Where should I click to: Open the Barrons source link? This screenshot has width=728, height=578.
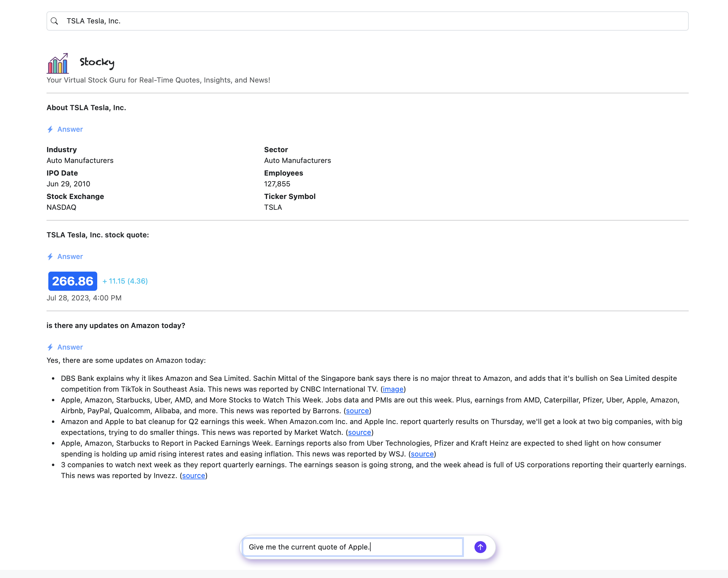pos(357,411)
